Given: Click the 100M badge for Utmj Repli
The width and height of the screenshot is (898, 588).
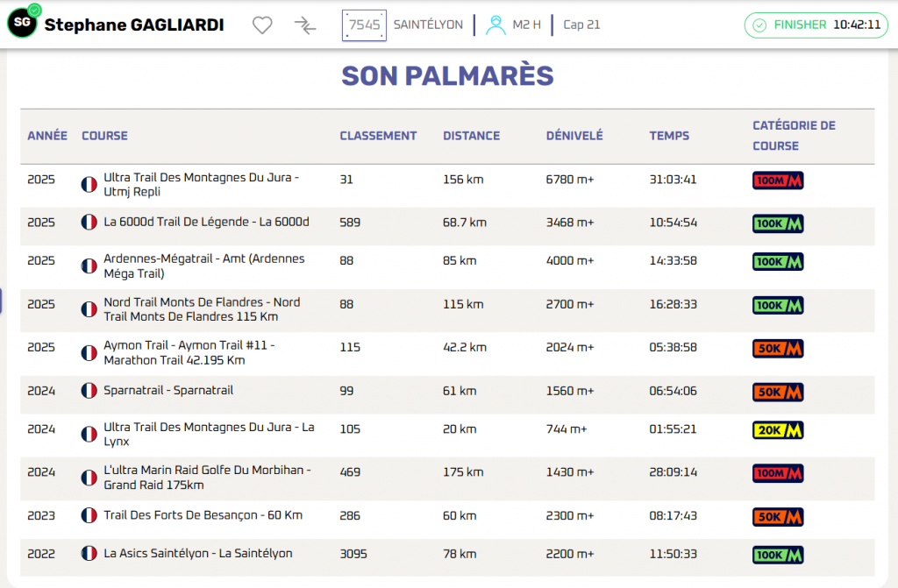Looking at the screenshot, I should coord(778,181).
